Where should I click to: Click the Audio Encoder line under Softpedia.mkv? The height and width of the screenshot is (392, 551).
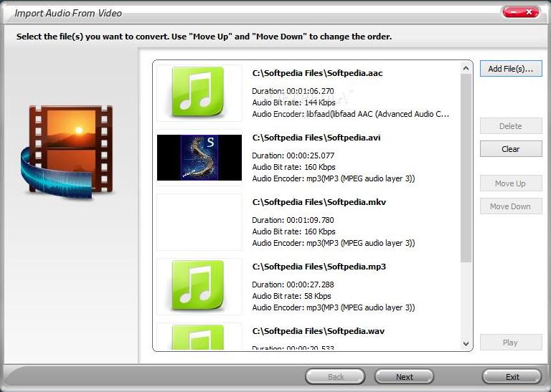point(334,243)
